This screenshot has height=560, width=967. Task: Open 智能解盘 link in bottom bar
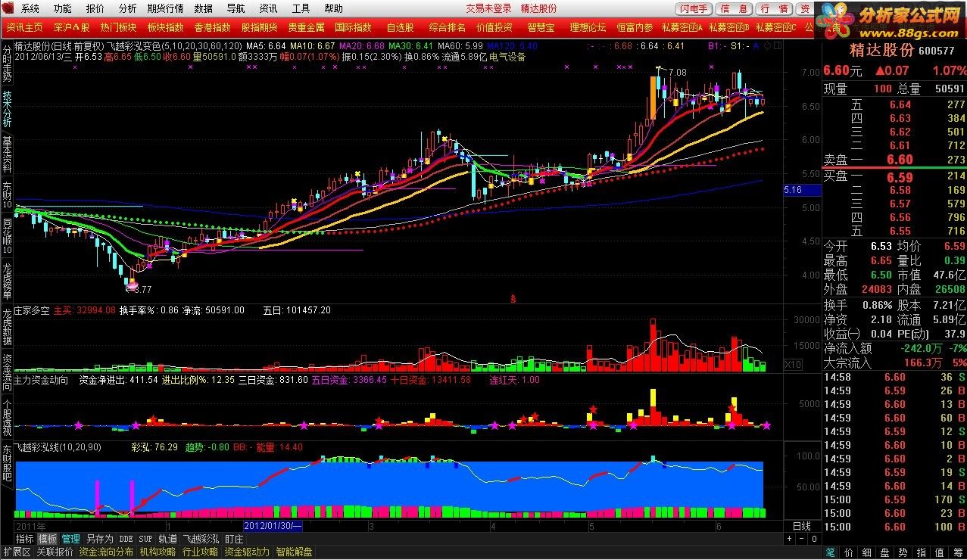pyautogui.click(x=294, y=552)
